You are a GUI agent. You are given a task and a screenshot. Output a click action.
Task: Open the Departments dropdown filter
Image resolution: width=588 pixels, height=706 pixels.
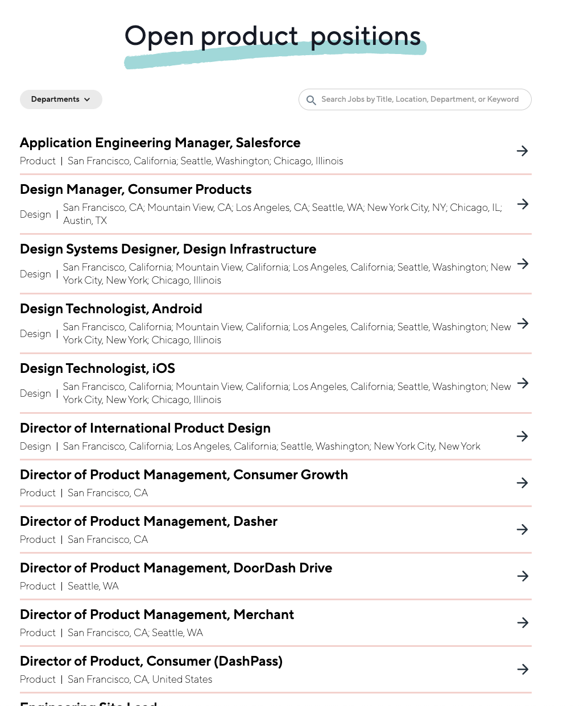pyautogui.click(x=61, y=99)
